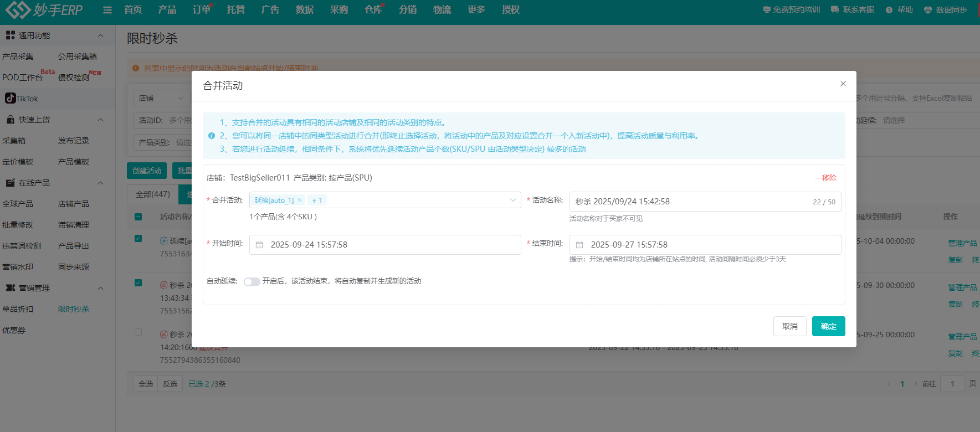The height and width of the screenshot is (432, 980).
Task: Open the 帮助 help link
Action: pyautogui.click(x=899, y=10)
